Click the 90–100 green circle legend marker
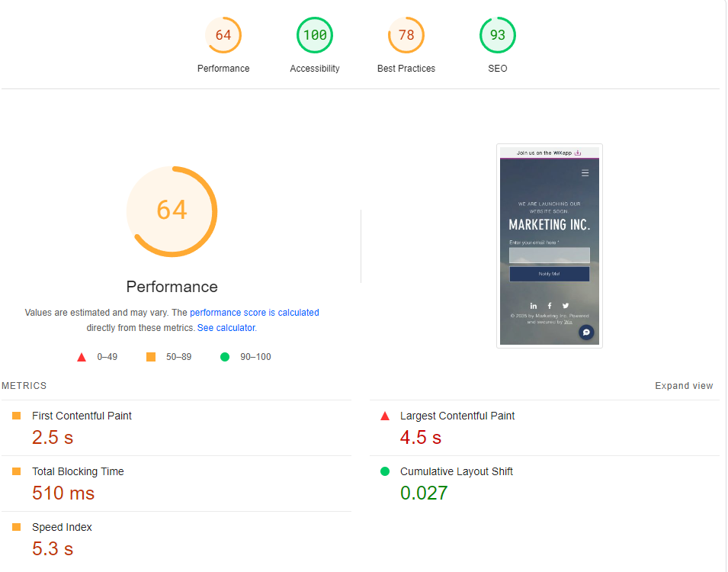 tap(226, 356)
